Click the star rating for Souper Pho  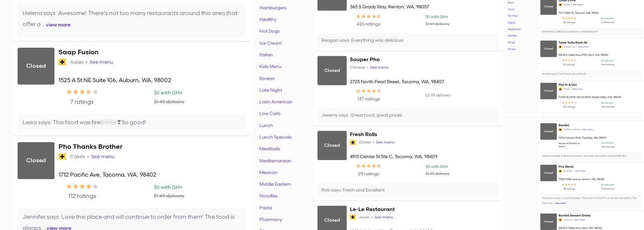click(x=368, y=91)
